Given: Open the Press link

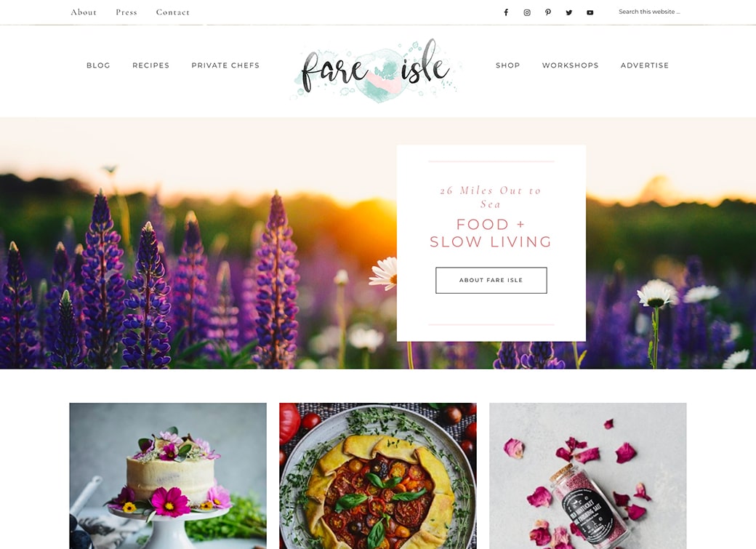Looking at the screenshot, I should pyautogui.click(x=126, y=12).
